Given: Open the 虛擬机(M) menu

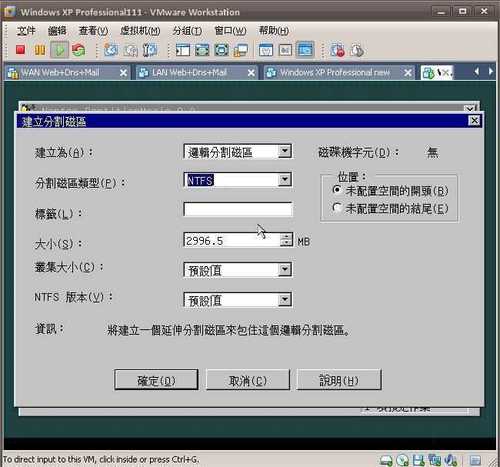Looking at the screenshot, I should coord(140,31).
